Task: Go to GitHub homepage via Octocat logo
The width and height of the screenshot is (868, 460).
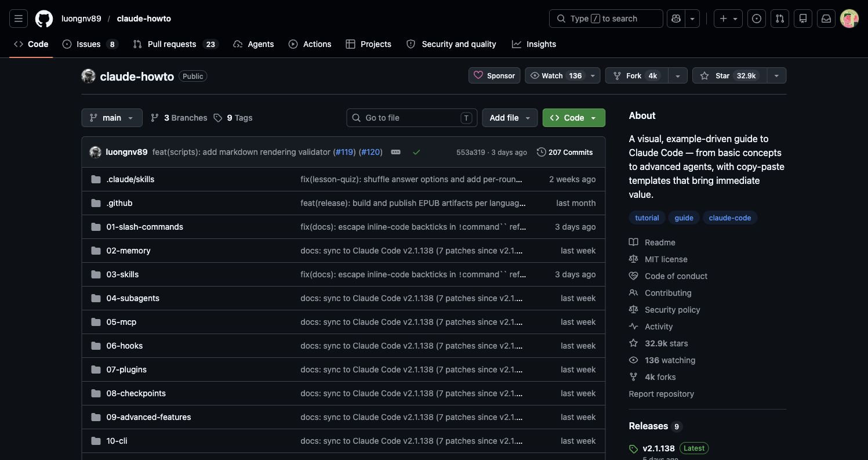Action: click(44, 19)
